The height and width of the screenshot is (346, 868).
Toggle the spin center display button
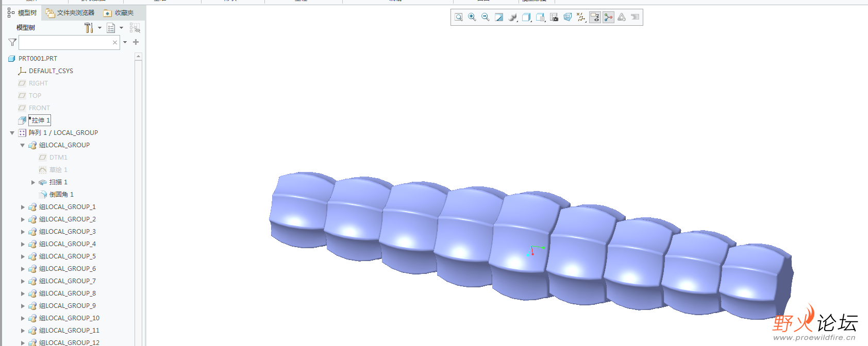(608, 18)
